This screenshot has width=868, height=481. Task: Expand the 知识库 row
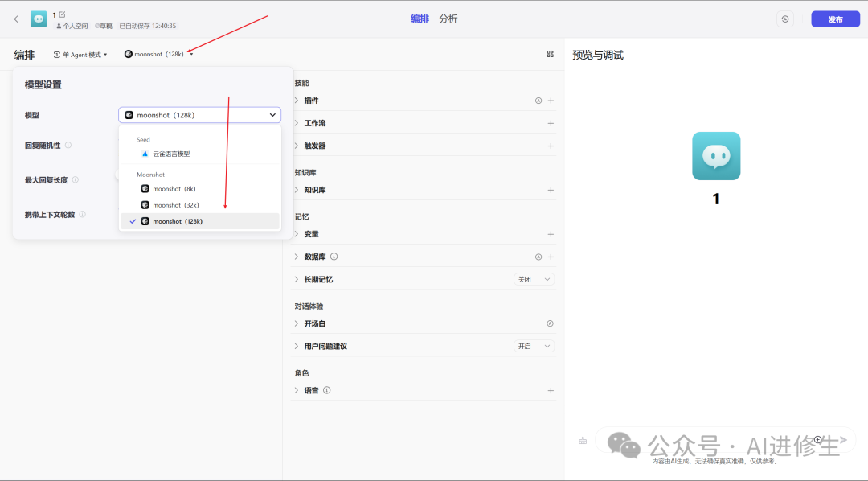pos(297,190)
